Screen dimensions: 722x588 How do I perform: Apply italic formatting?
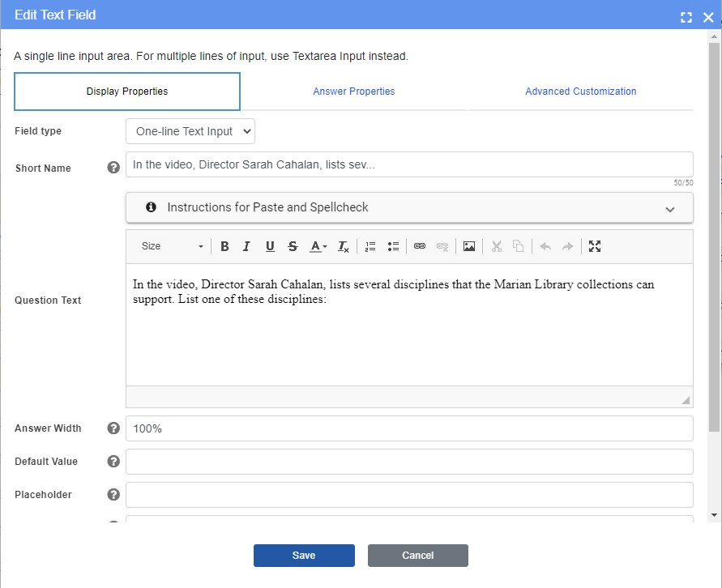[x=246, y=246]
